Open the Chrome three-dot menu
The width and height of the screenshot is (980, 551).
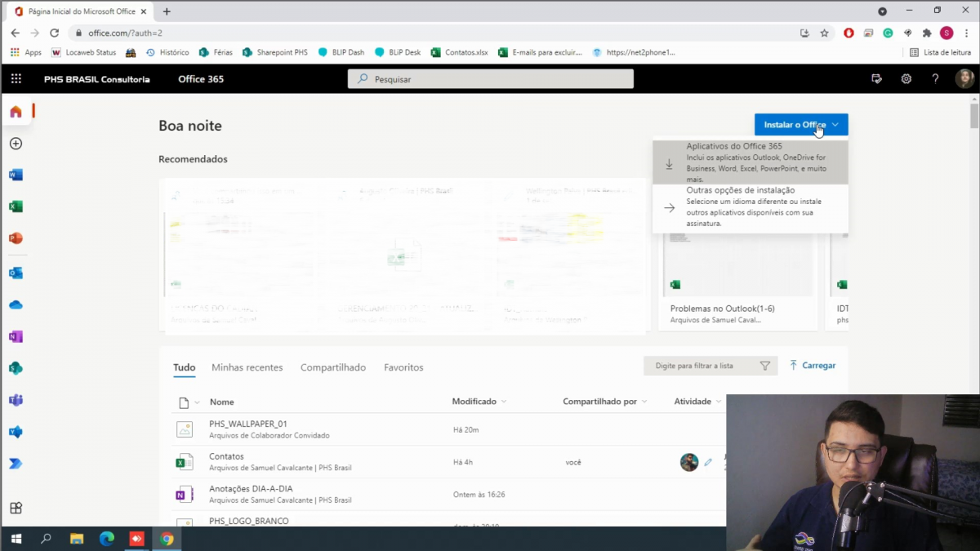pos(966,33)
